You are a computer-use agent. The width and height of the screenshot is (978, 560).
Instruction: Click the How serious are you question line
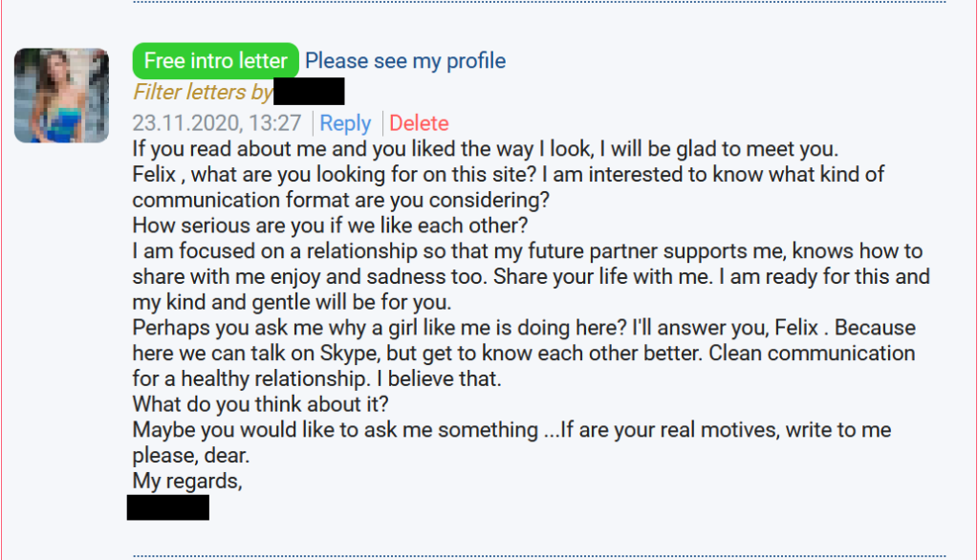point(330,226)
